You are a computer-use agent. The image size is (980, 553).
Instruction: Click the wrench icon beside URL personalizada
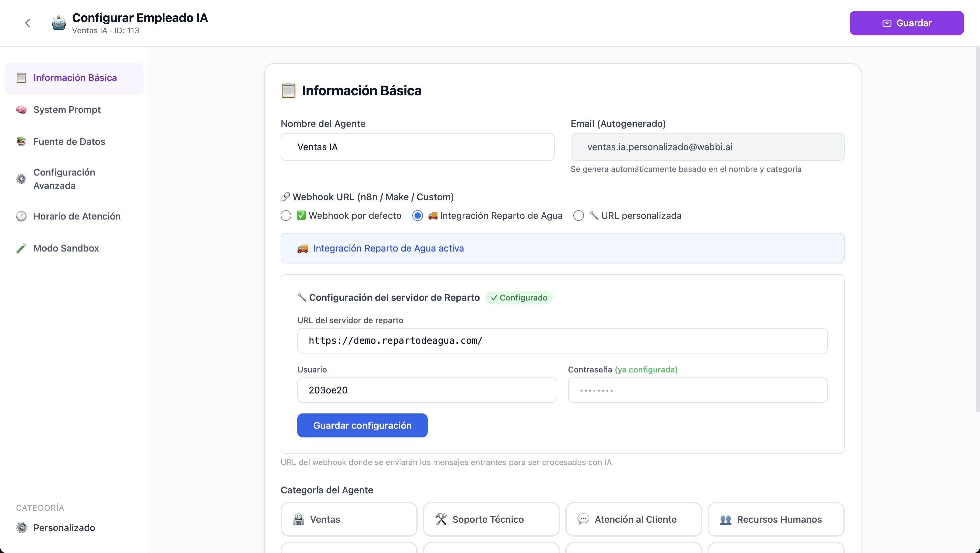(594, 215)
